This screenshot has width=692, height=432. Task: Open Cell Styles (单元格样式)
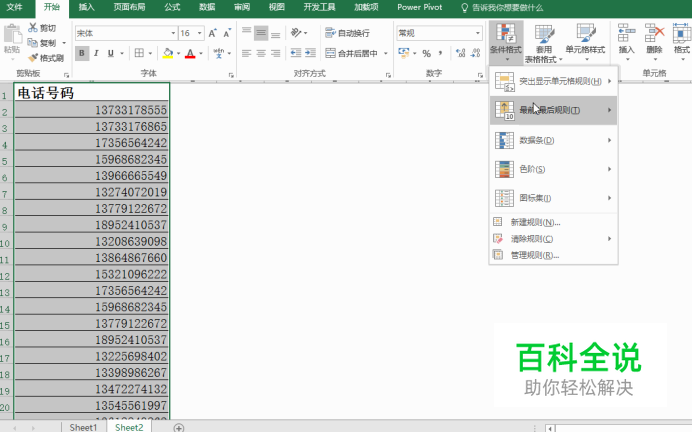tap(585, 42)
